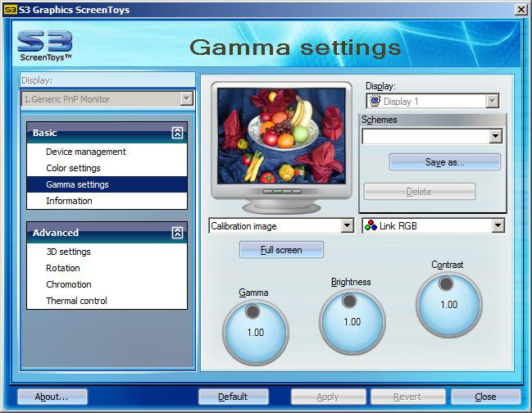Open Device management page

[x=86, y=152]
